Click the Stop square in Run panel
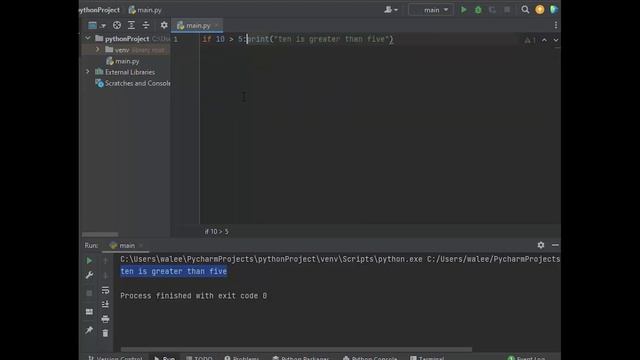Viewport: 640px width, 360px height. click(x=89, y=293)
